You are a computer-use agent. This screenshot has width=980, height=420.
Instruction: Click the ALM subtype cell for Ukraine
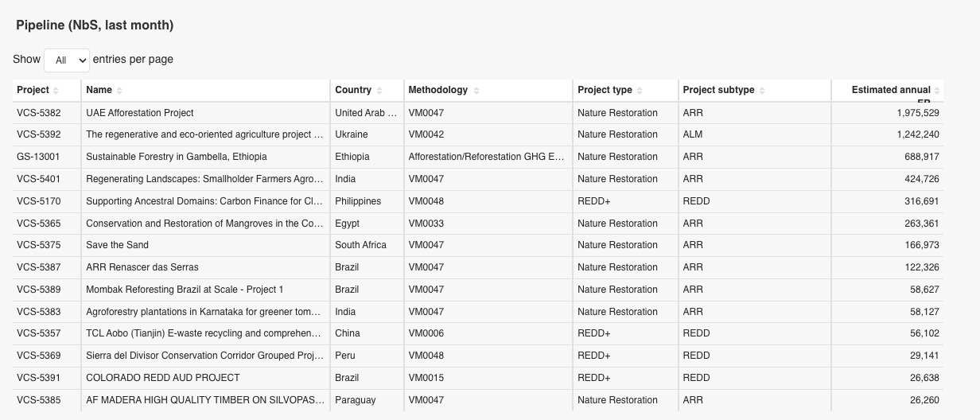[x=693, y=134]
